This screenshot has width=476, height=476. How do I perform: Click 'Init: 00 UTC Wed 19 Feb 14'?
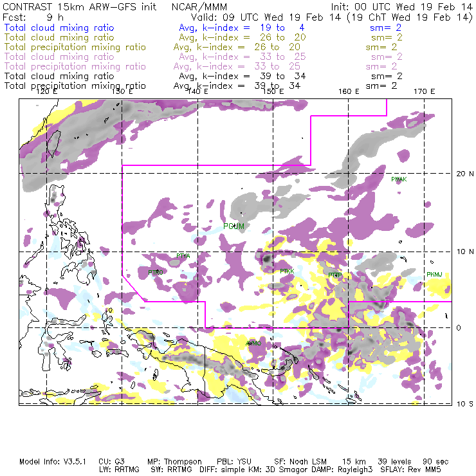pos(401,6)
